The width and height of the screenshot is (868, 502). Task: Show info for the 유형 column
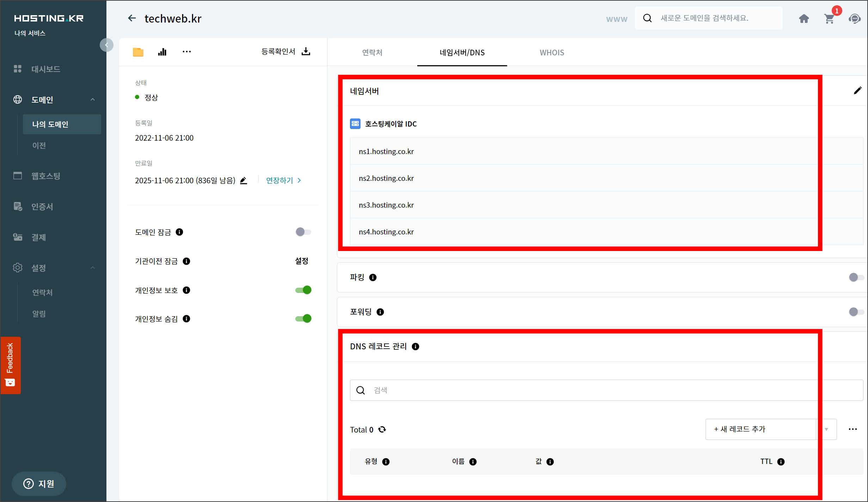pyautogui.click(x=386, y=462)
